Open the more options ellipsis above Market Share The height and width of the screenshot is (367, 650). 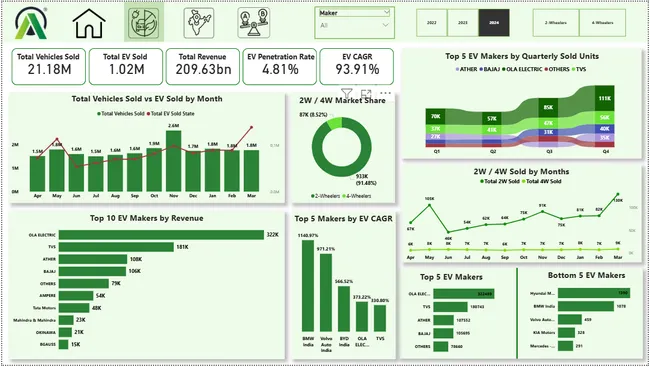386,93
